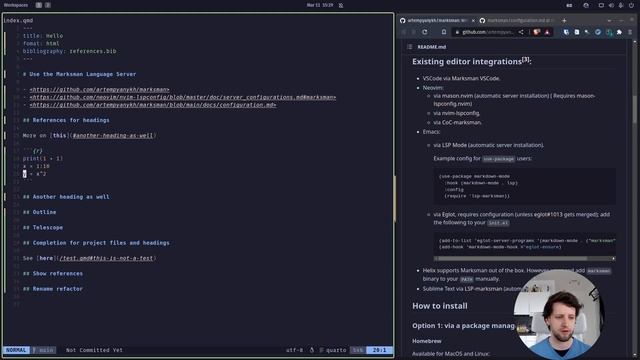Click the lock icon in the address bar

coord(457,32)
